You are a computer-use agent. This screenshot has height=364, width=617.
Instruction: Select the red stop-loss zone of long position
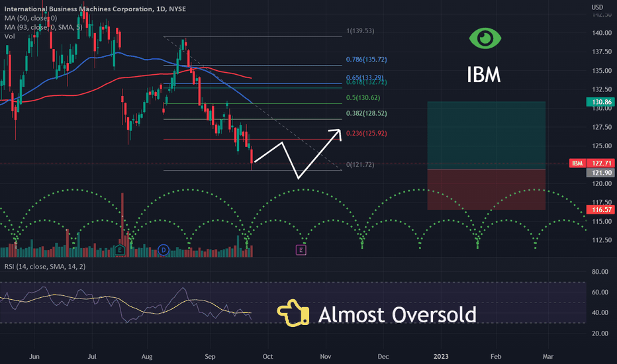click(487, 189)
